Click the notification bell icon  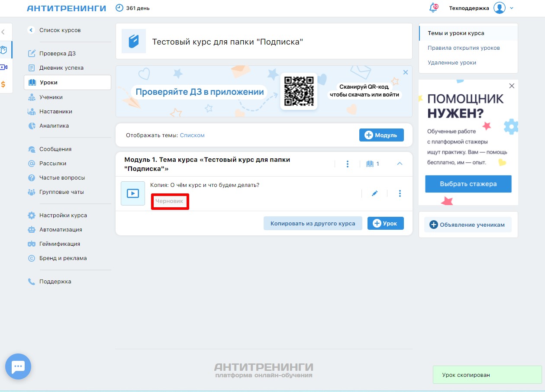(x=432, y=8)
